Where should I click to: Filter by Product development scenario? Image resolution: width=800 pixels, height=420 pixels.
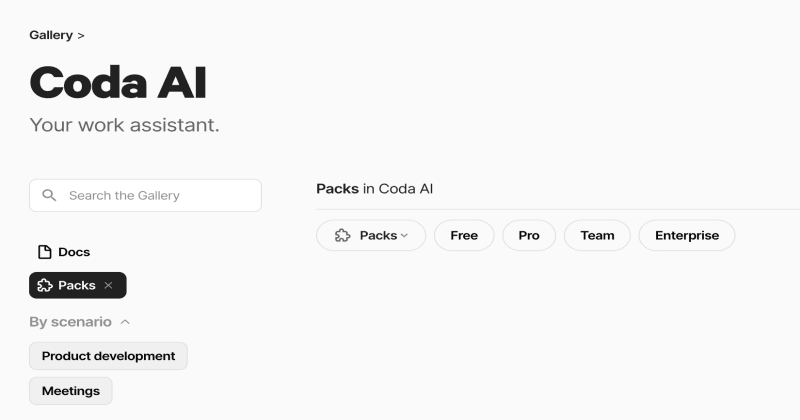[x=108, y=356]
